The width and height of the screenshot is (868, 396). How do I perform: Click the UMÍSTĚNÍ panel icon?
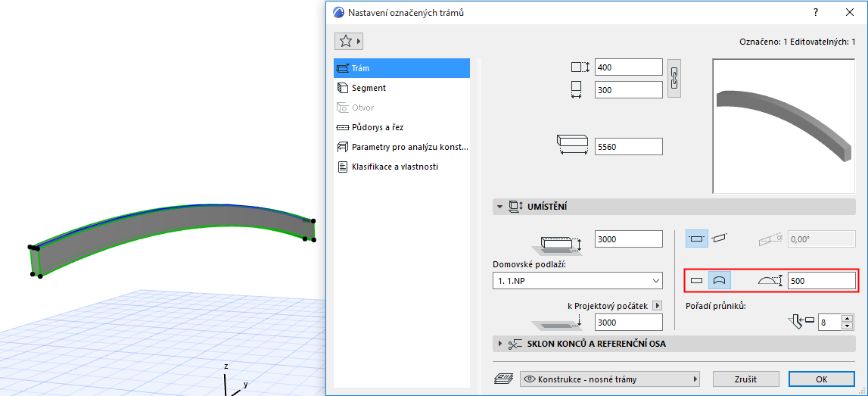516,207
